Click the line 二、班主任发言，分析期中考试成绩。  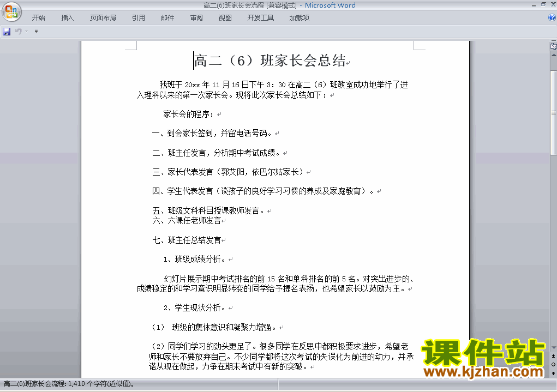[x=217, y=153]
